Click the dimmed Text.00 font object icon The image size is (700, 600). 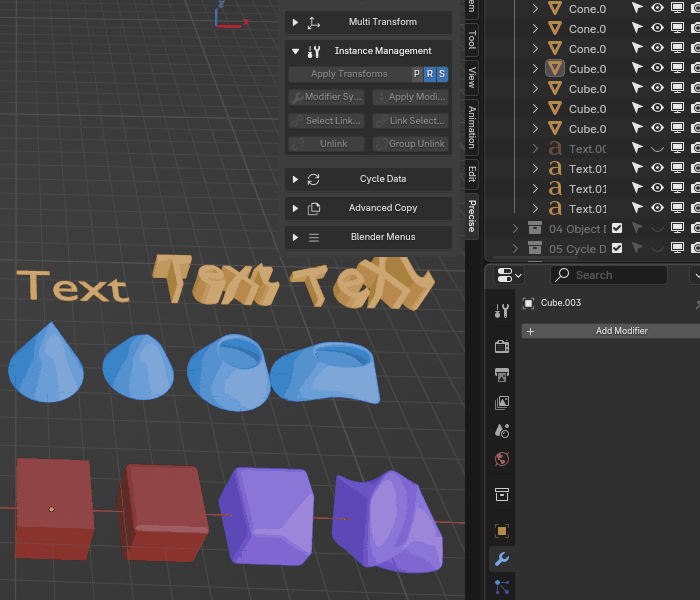(x=555, y=148)
